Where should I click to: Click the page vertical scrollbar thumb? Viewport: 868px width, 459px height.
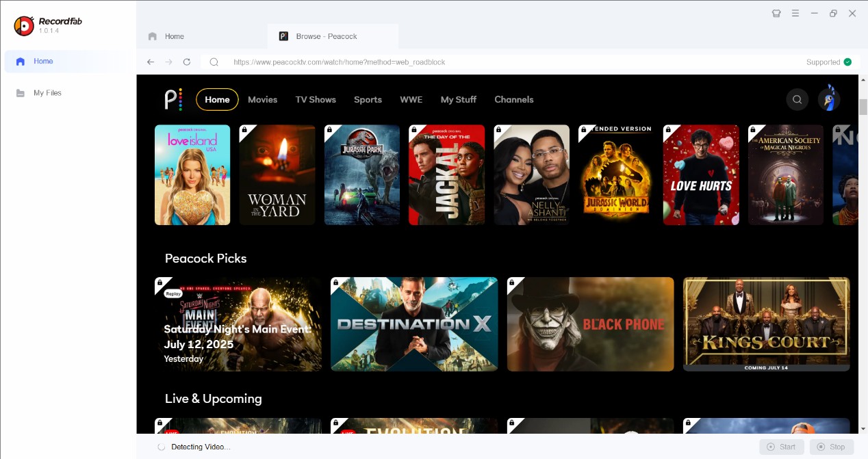(863, 107)
